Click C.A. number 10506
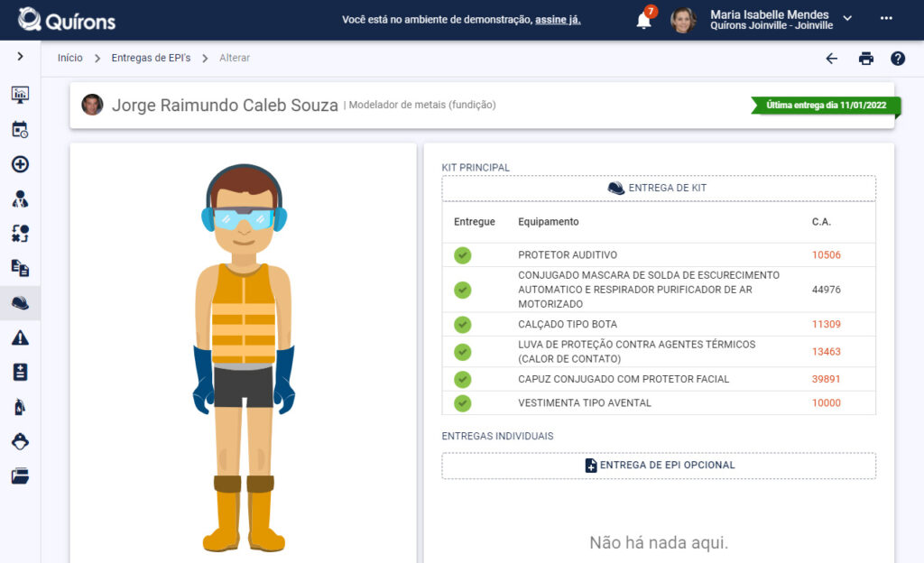Image resolution: width=924 pixels, height=563 pixels. pyautogui.click(x=827, y=255)
